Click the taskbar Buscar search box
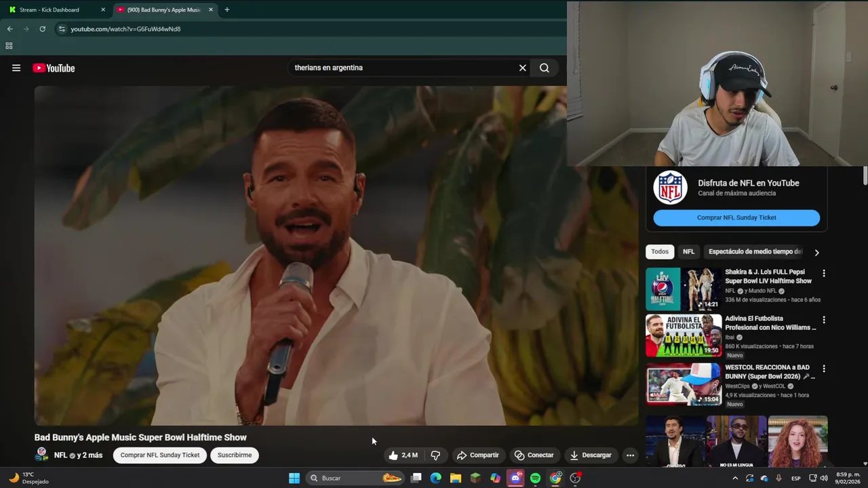Viewport: 868px width, 488px height. (355, 478)
